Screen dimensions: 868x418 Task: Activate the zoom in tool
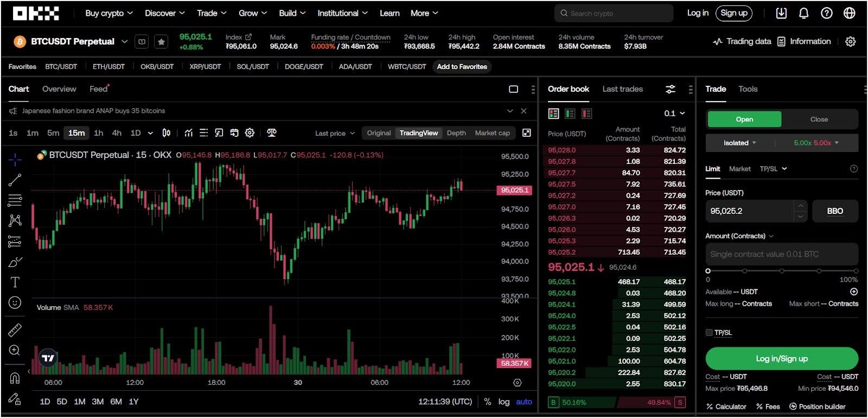click(15, 350)
